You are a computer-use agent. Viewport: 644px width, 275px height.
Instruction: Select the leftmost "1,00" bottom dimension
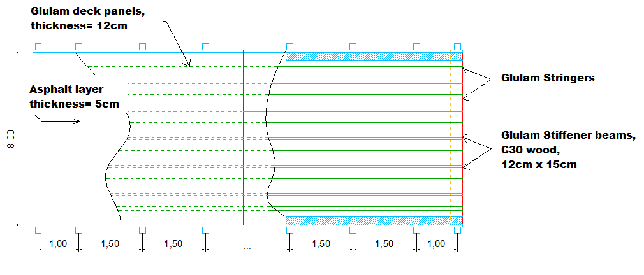pos(58,244)
